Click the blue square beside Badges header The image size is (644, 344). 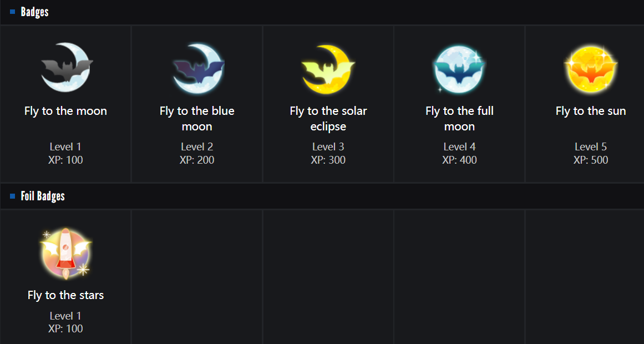pos(12,12)
